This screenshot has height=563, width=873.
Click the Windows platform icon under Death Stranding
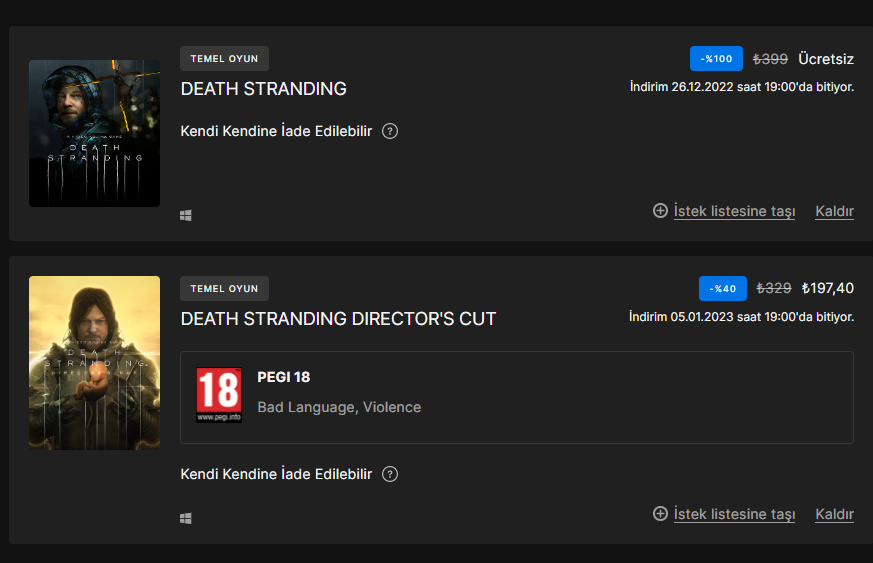click(x=186, y=215)
